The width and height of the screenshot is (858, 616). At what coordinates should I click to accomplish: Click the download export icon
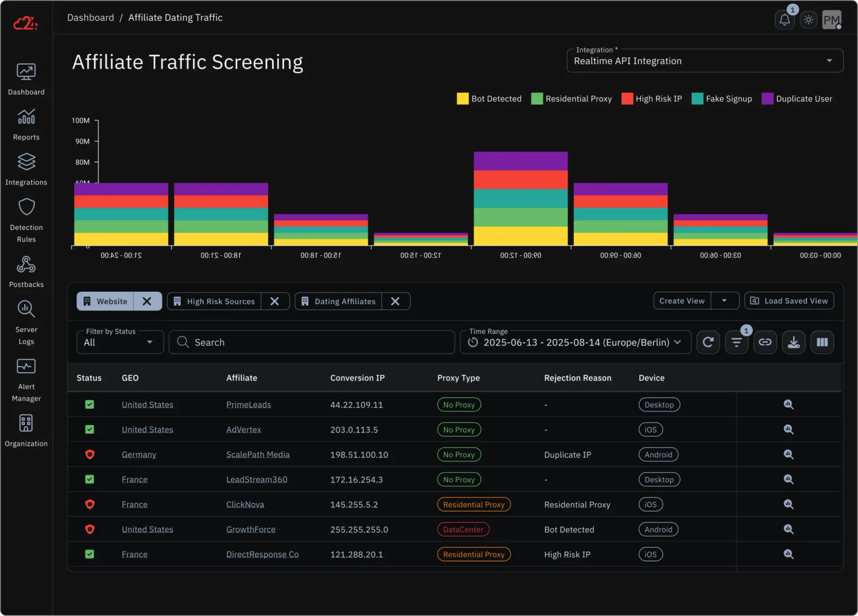[794, 342]
